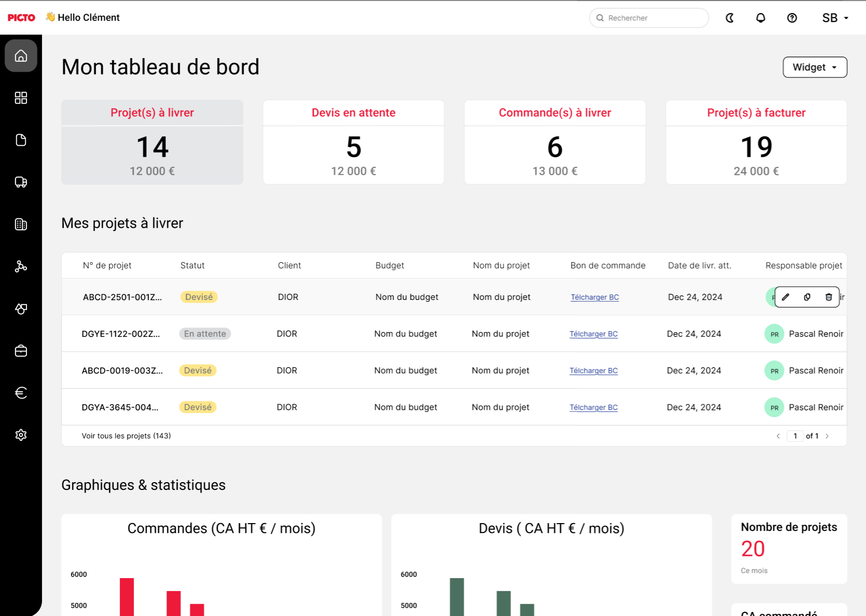866x616 pixels.
Task: Click the notification bell icon
Action: point(761,18)
